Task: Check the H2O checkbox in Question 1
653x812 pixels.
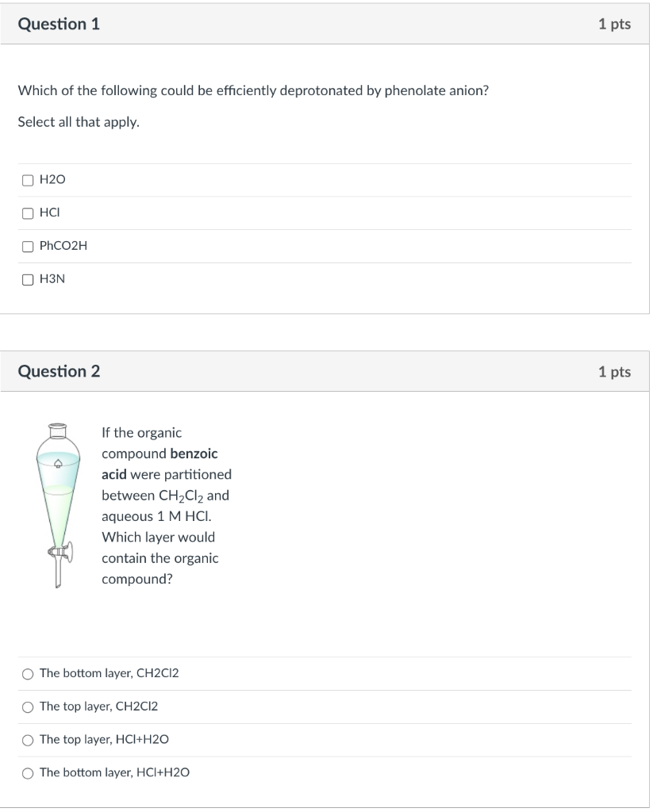Action: [x=28, y=179]
